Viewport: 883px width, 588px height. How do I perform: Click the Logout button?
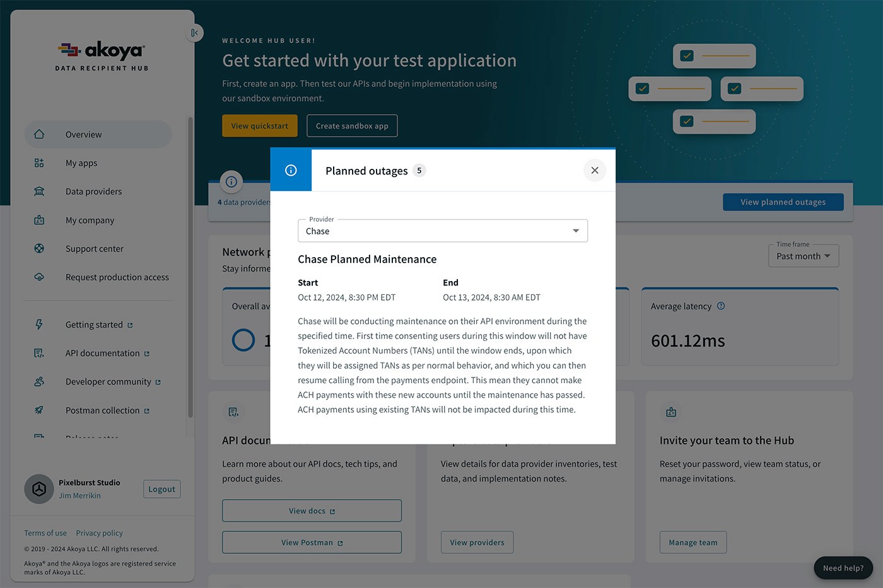162,489
